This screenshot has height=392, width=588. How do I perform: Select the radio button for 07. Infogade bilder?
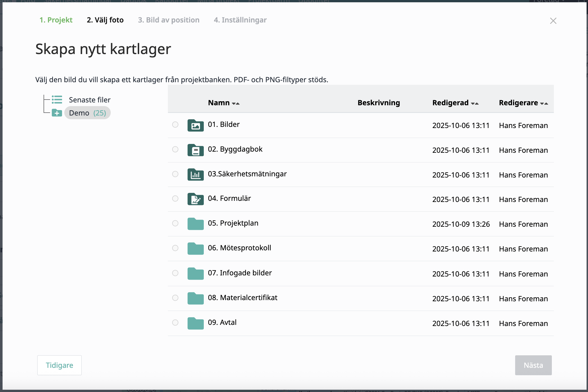coord(175,273)
